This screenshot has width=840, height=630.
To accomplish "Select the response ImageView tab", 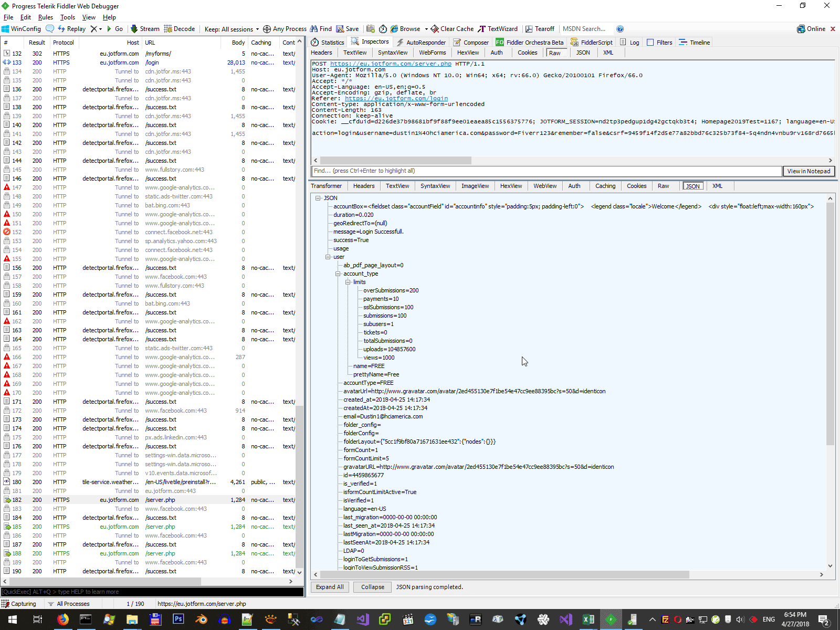I will (475, 186).
